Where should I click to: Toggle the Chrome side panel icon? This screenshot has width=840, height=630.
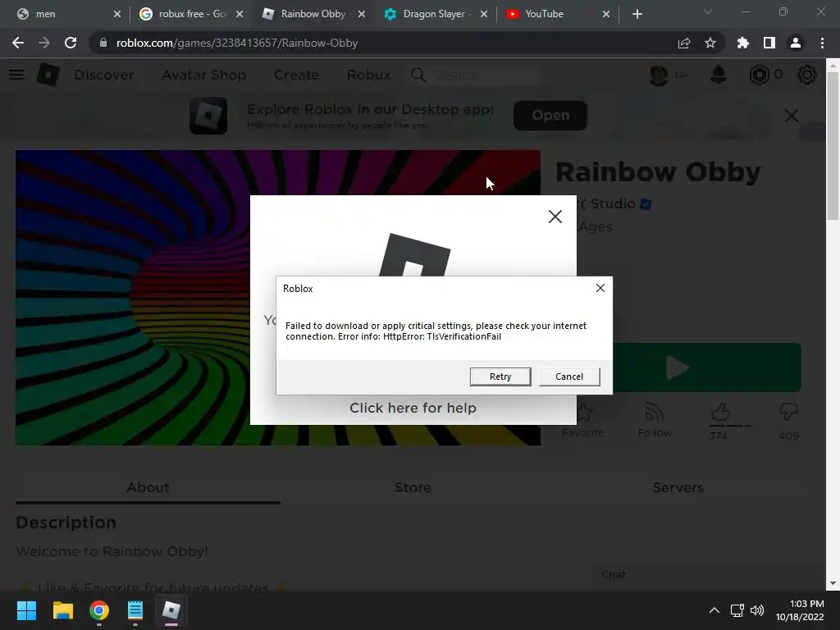(x=769, y=43)
